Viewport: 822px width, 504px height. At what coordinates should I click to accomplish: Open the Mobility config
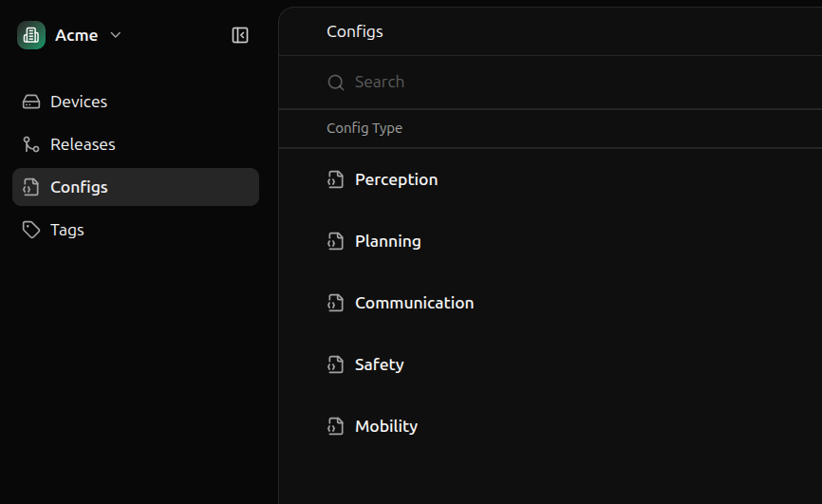(385, 426)
